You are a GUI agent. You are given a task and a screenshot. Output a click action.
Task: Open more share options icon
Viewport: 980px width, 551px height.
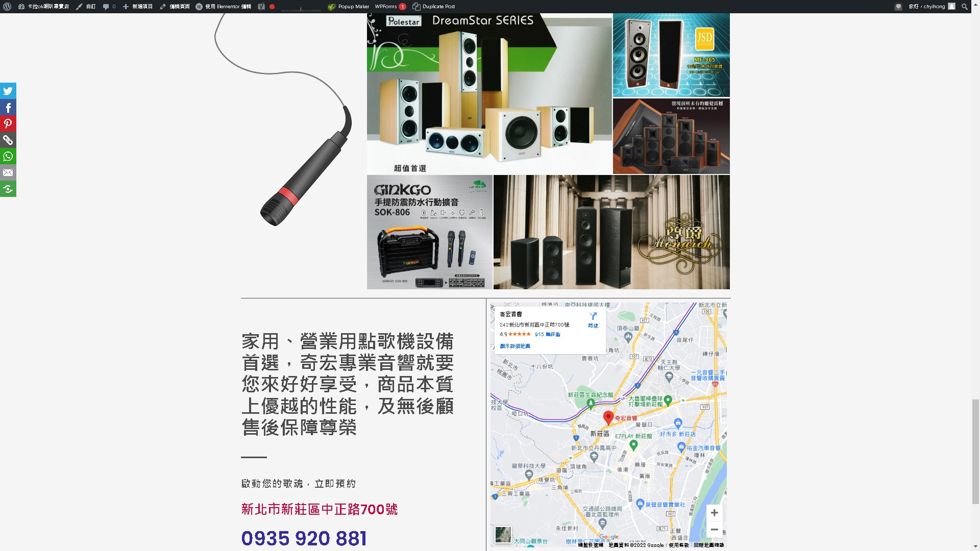pos(8,189)
